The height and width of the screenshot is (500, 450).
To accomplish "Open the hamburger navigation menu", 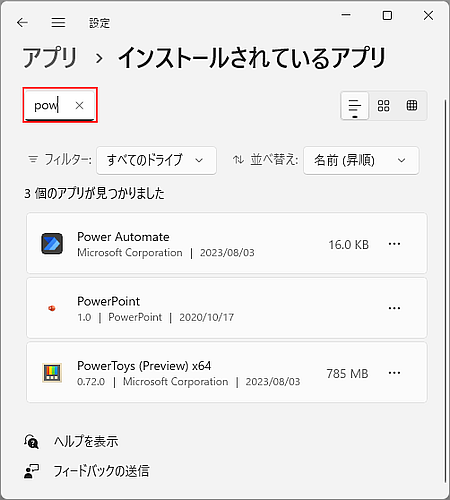I will point(58,23).
